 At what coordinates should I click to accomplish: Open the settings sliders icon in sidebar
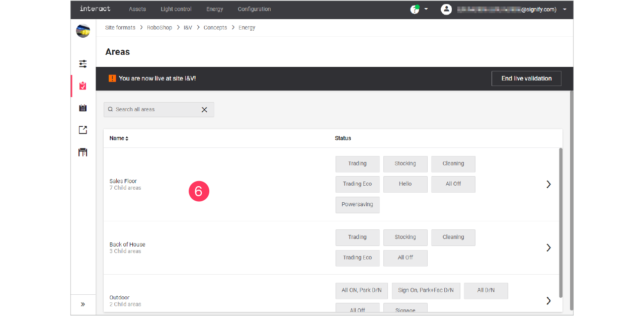[x=83, y=64]
